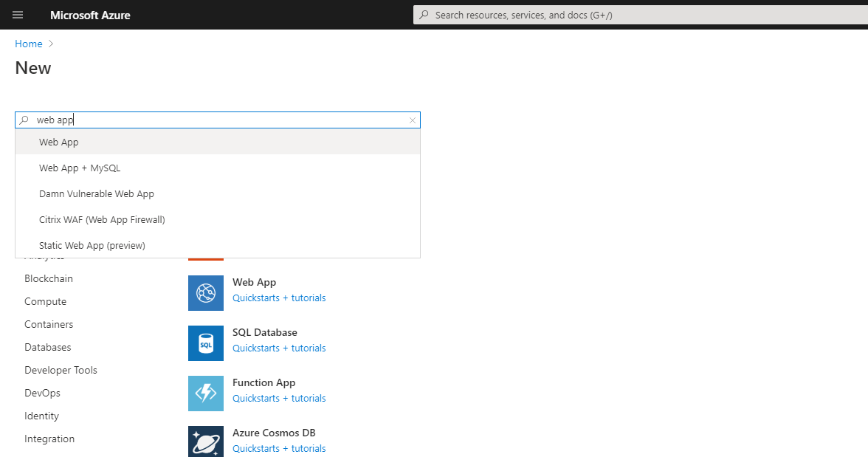Open the hamburger portal menu
Viewport: 868px width, 457px height.
(18, 15)
